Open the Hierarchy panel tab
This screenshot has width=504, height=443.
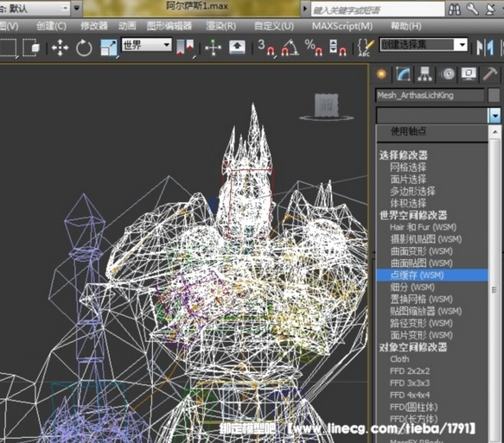point(425,74)
